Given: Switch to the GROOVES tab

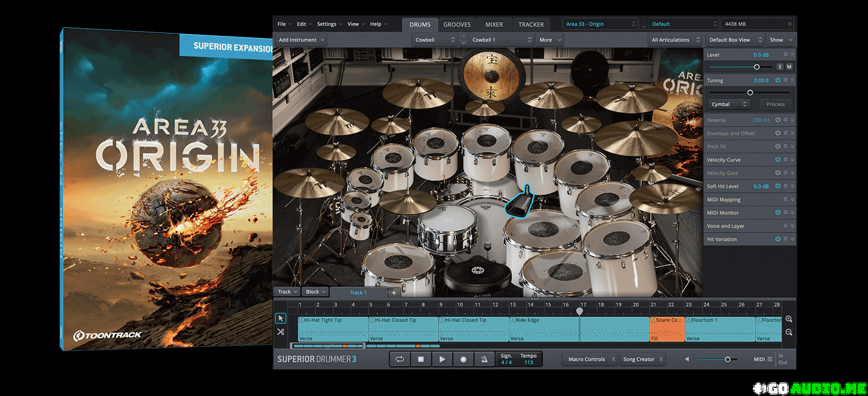Looking at the screenshot, I should pyautogui.click(x=457, y=24).
